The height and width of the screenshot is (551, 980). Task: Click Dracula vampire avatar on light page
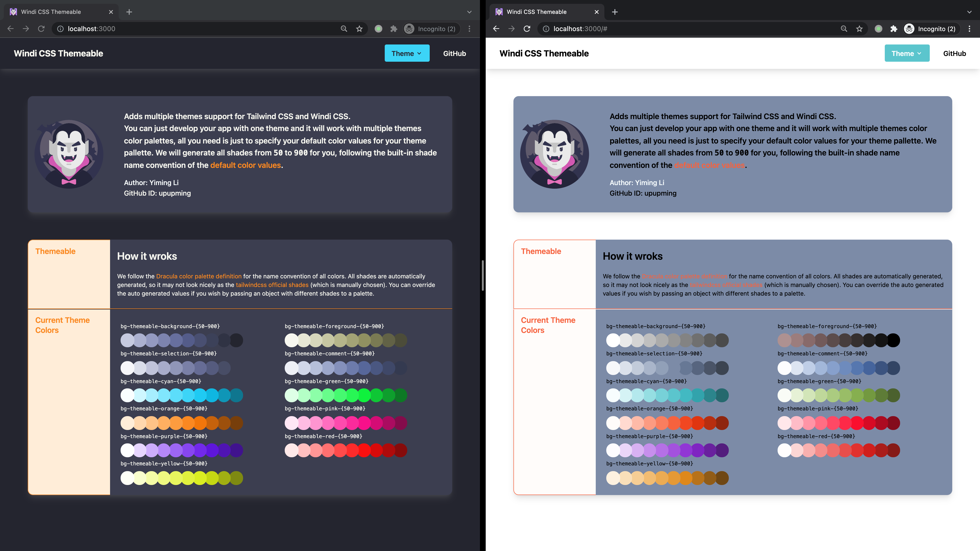pyautogui.click(x=554, y=154)
